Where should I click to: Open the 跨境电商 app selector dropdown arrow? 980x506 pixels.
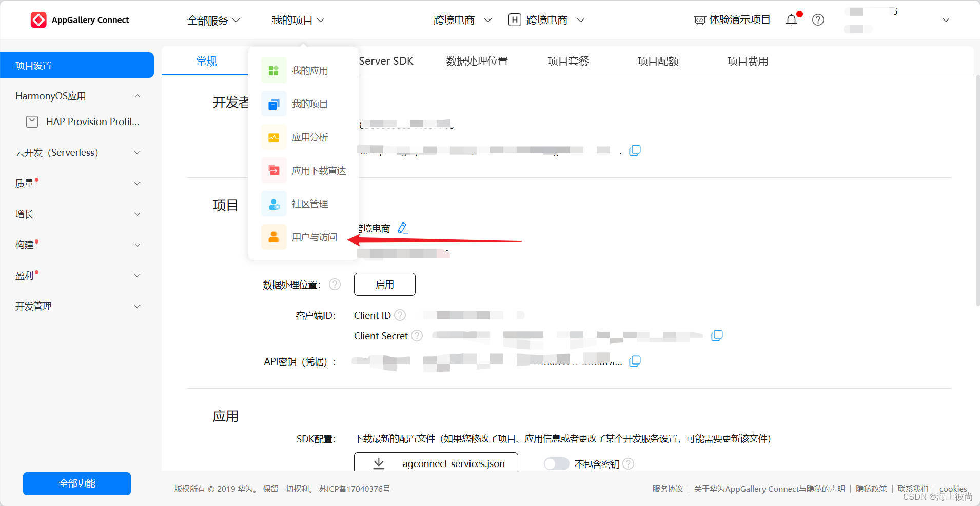[x=581, y=20]
